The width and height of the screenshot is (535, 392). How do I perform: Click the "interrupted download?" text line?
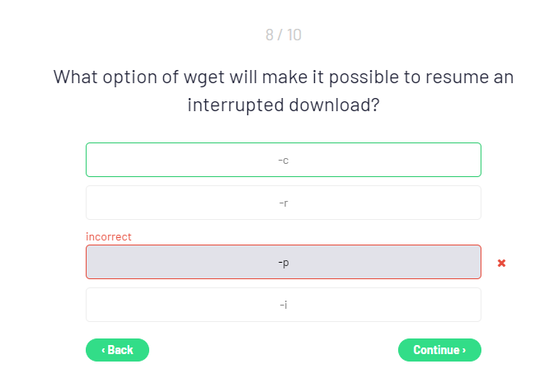(283, 105)
